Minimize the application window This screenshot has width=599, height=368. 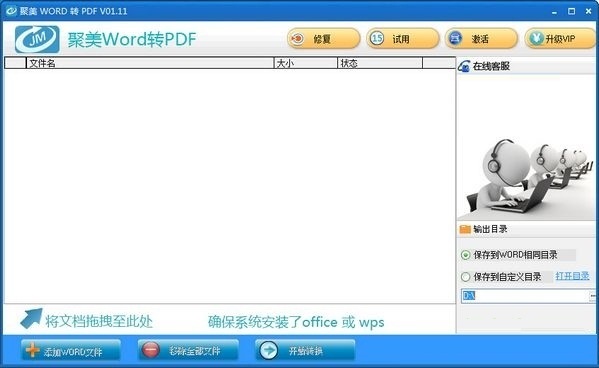pyautogui.click(x=554, y=11)
